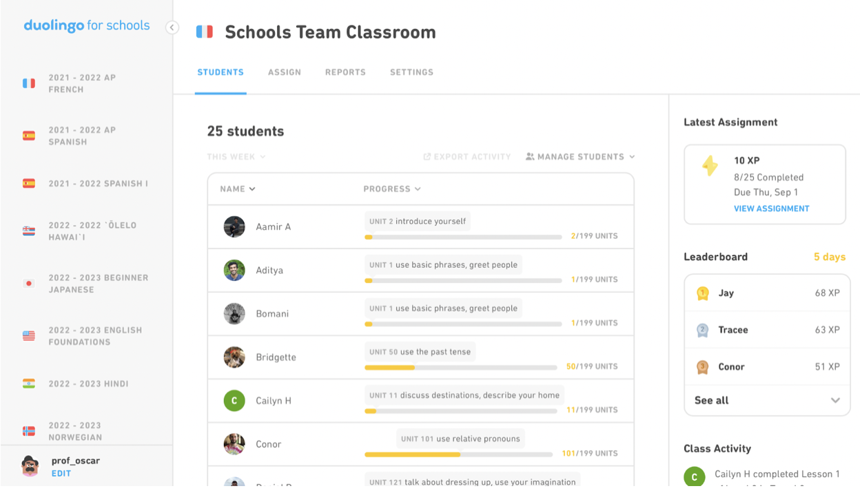
Task: Click the View Assignment link
Action: pos(772,209)
